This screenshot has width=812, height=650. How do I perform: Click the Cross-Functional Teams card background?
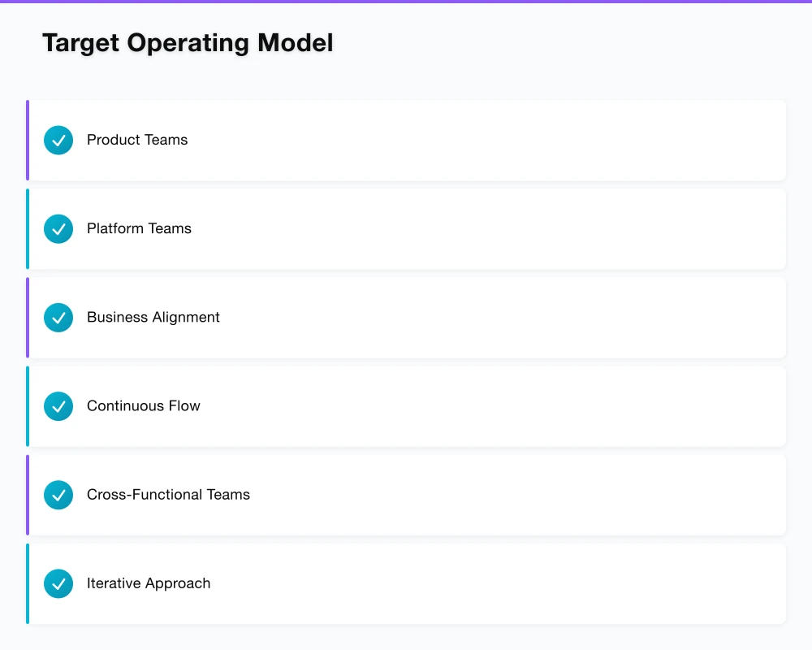click(487, 494)
